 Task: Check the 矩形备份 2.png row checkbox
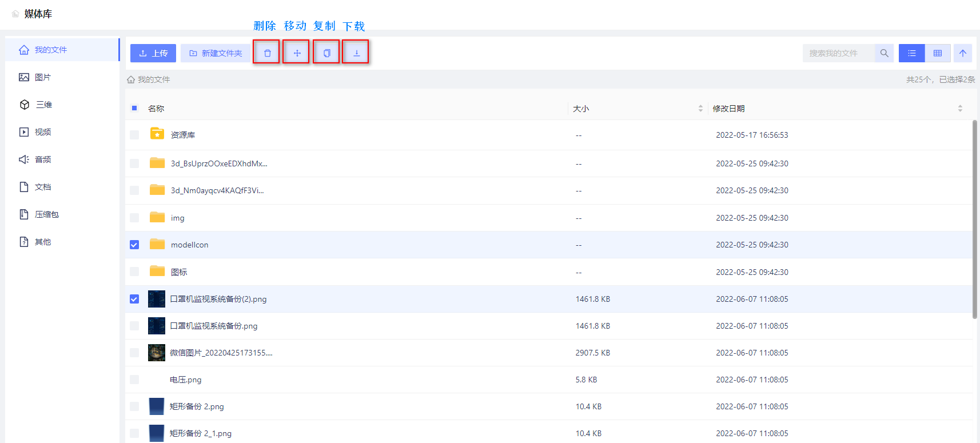pyautogui.click(x=134, y=406)
